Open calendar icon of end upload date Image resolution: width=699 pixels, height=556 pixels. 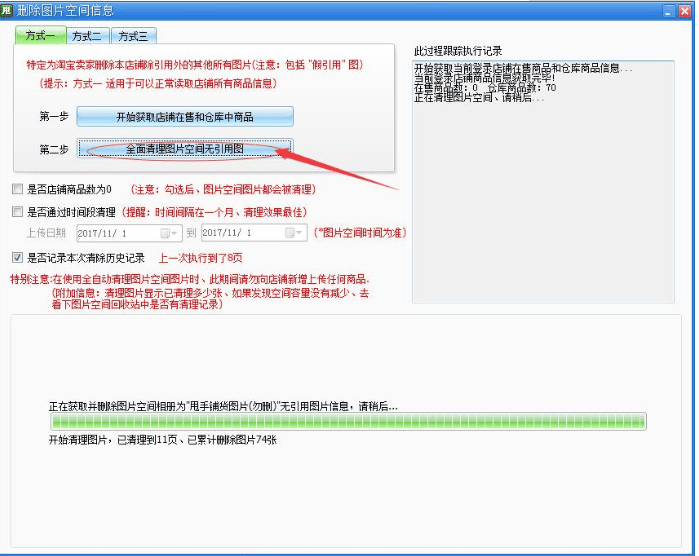point(290,233)
